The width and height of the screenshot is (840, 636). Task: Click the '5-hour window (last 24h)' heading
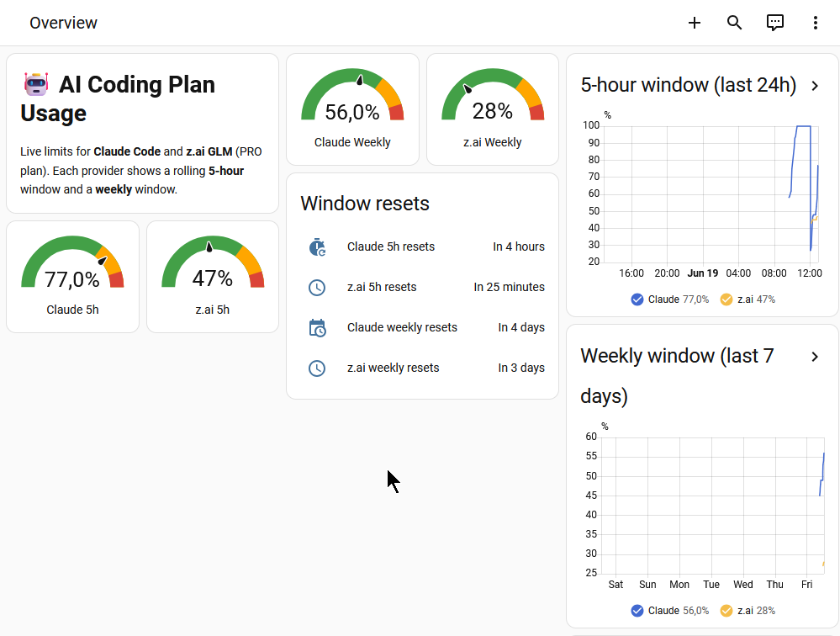[689, 85]
